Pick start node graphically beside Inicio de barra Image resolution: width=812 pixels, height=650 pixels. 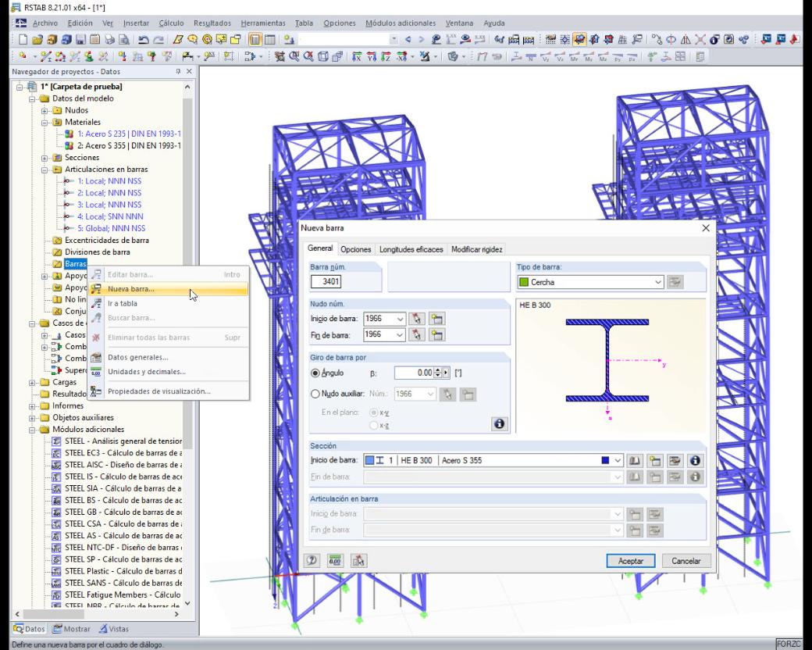pos(416,319)
